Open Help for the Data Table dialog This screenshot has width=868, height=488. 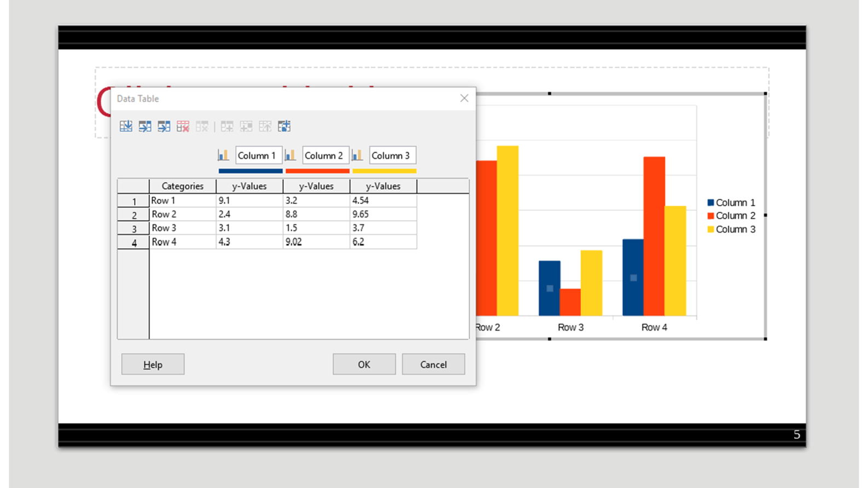153,364
